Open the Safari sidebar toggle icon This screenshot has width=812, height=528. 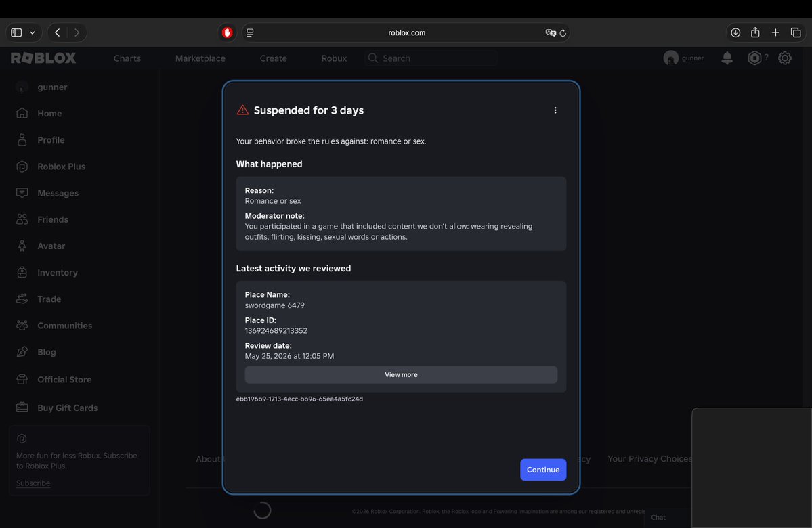(x=16, y=32)
